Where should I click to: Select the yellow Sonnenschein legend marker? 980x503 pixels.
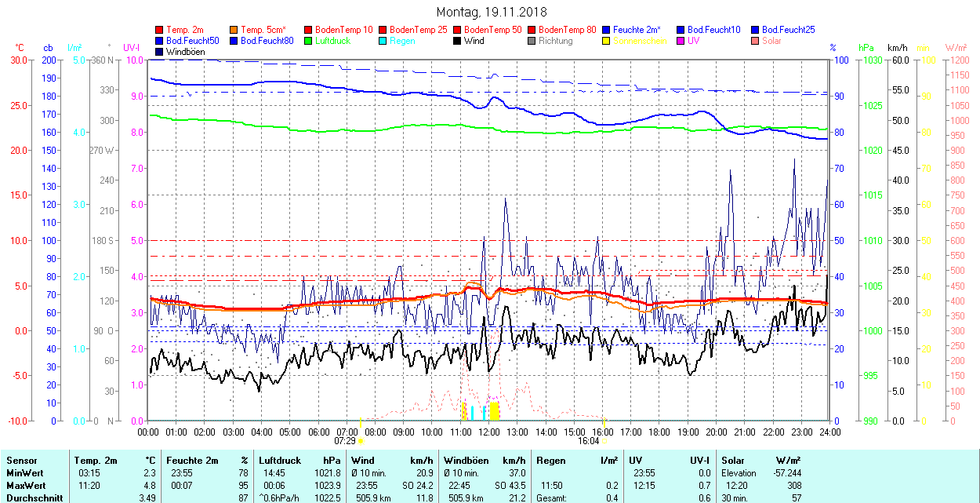(x=607, y=41)
